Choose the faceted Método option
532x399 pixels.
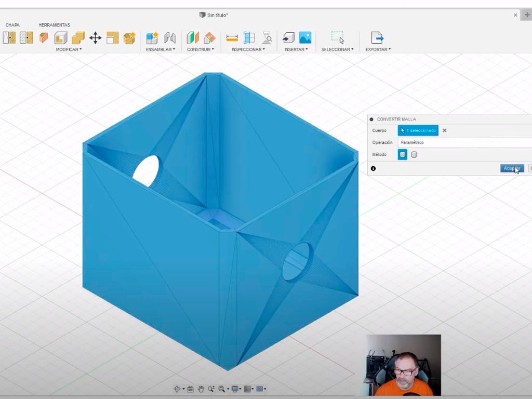(403, 155)
